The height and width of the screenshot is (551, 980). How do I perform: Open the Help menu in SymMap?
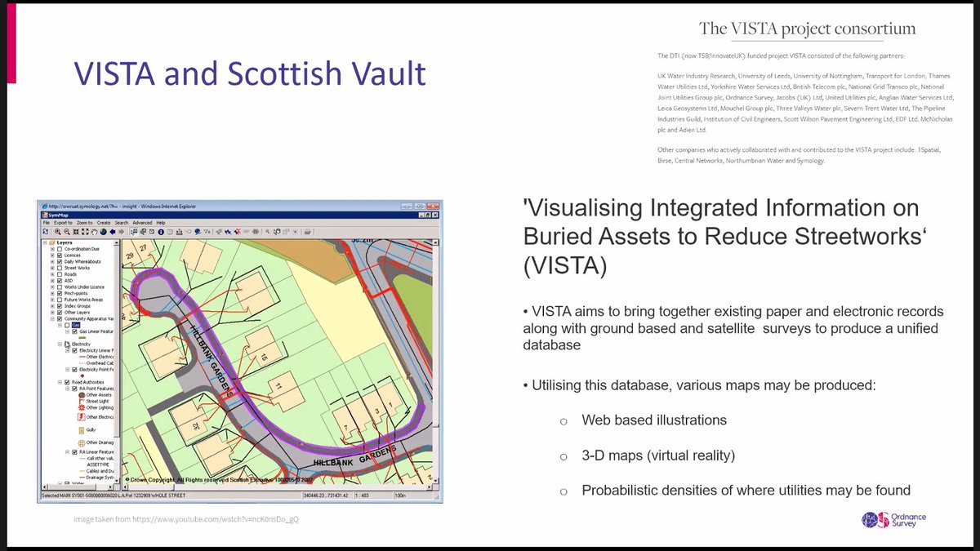[x=161, y=222]
